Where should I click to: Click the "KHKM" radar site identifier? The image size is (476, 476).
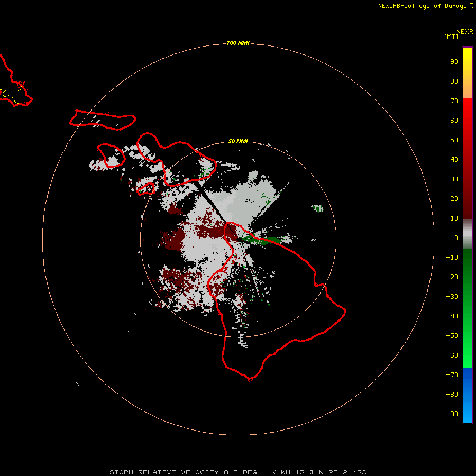282,472
